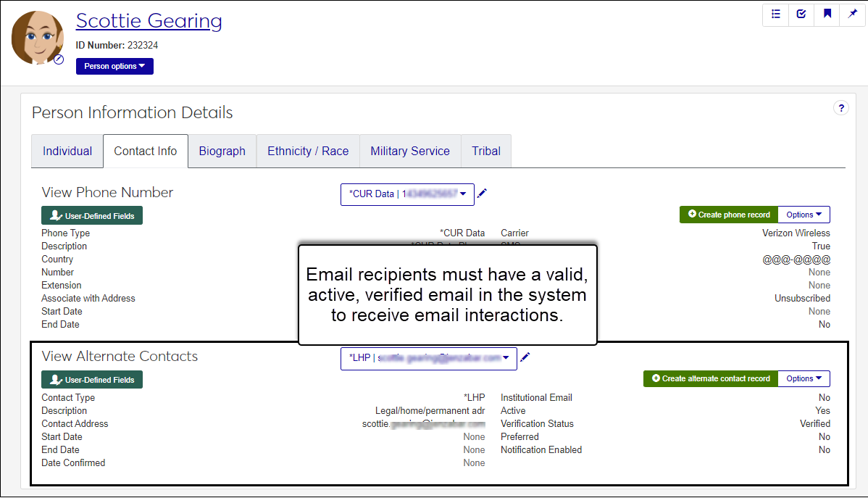Open User-Defined Fields under View Alternate Contacts

coord(92,379)
